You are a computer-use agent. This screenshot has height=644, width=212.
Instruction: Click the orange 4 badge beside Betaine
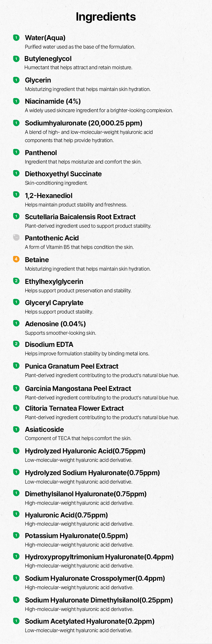(x=16, y=259)
